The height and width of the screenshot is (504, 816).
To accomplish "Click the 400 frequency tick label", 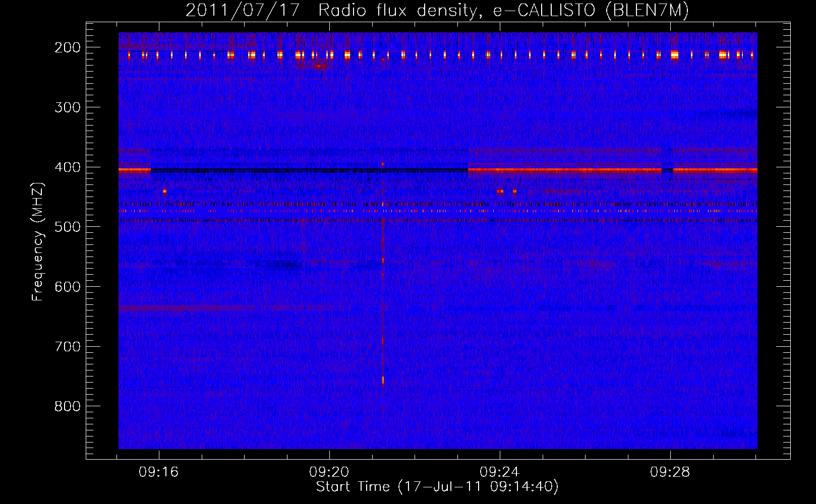I will [x=68, y=167].
